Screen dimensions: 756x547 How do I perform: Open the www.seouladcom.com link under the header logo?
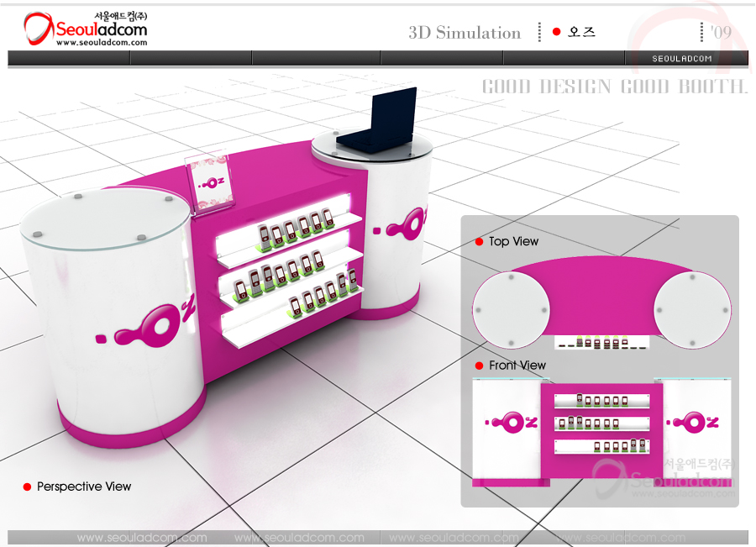(x=101, y=43)
